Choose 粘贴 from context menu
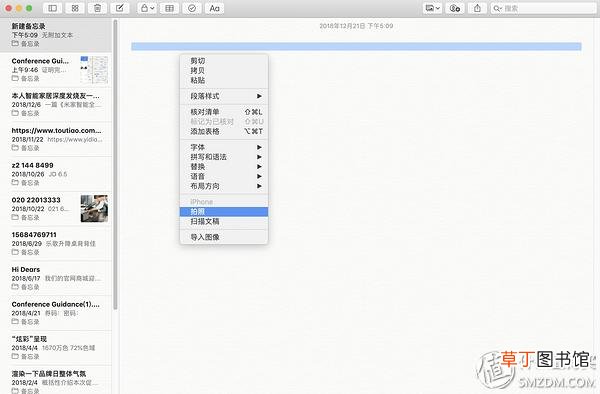Viewport: 600px width, 394px height. tap(224, 80)
